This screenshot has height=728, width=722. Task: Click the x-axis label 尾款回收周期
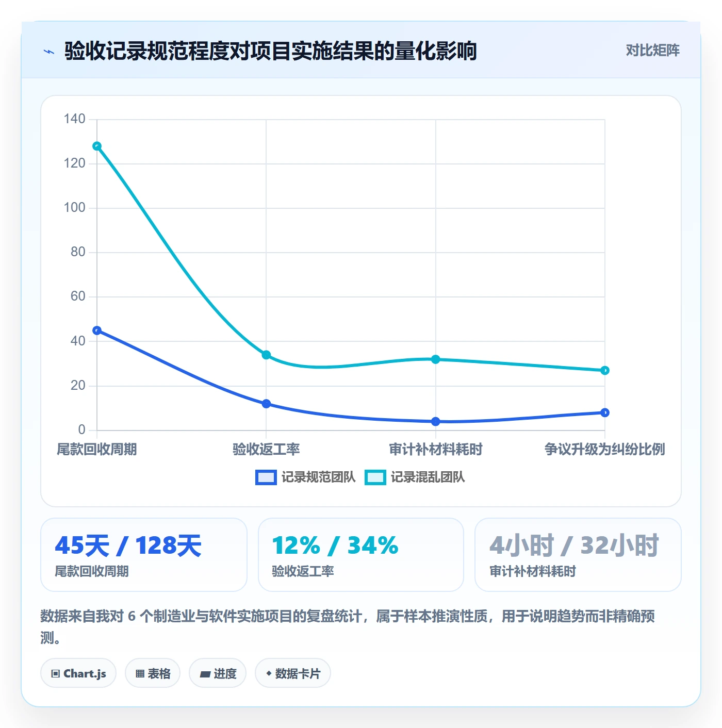pyautogui.click(x=97, y=450)
